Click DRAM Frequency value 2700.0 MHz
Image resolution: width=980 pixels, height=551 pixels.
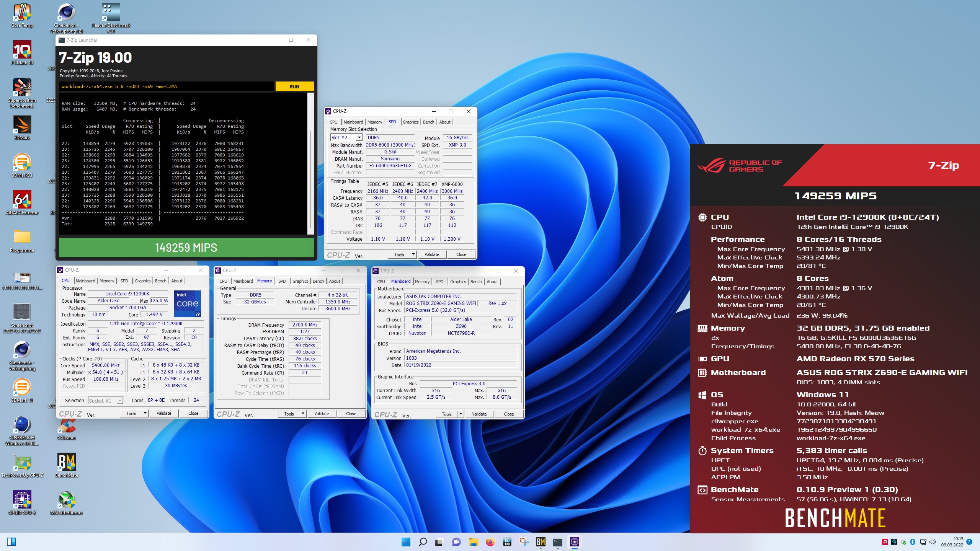[305, 325]
